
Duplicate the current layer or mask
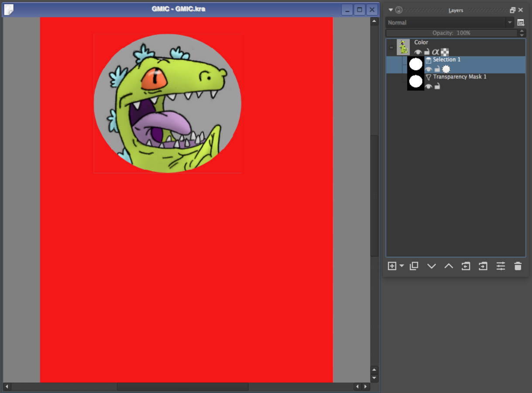coord(414,266)
